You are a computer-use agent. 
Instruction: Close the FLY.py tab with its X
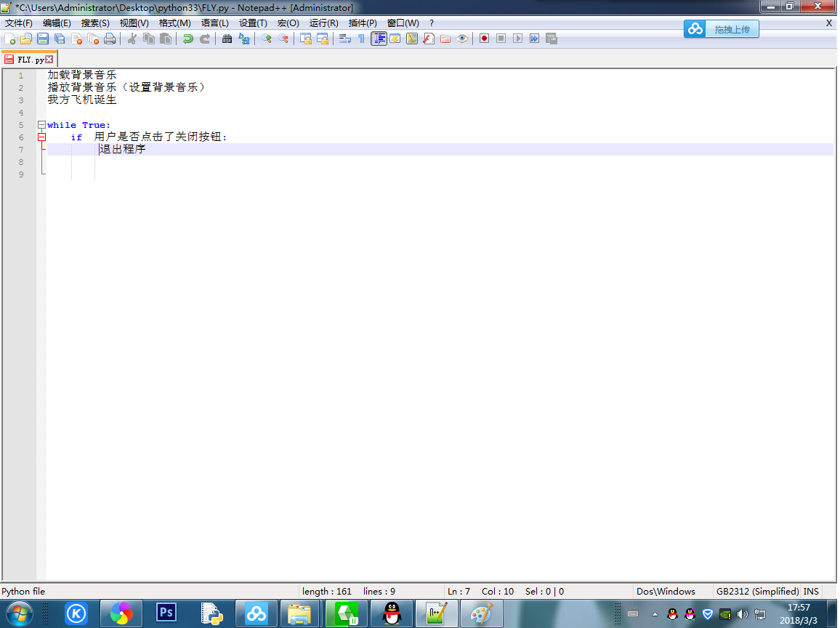click(x=49, y=60)
